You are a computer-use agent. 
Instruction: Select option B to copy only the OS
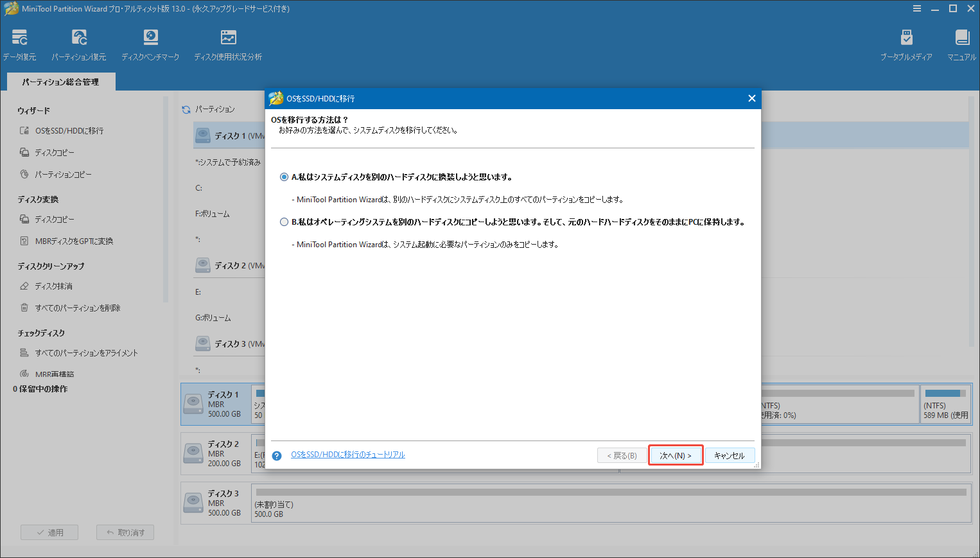point(284,222)
